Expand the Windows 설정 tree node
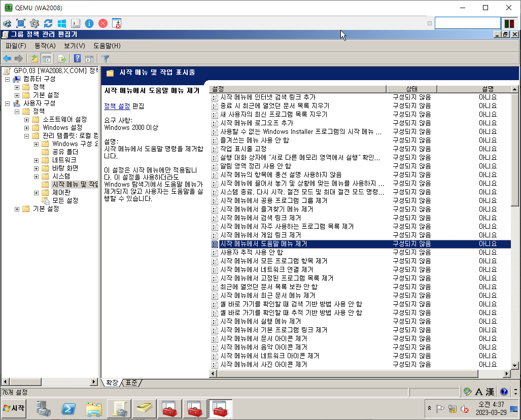521x420 pixels. [x=26, y=128]
